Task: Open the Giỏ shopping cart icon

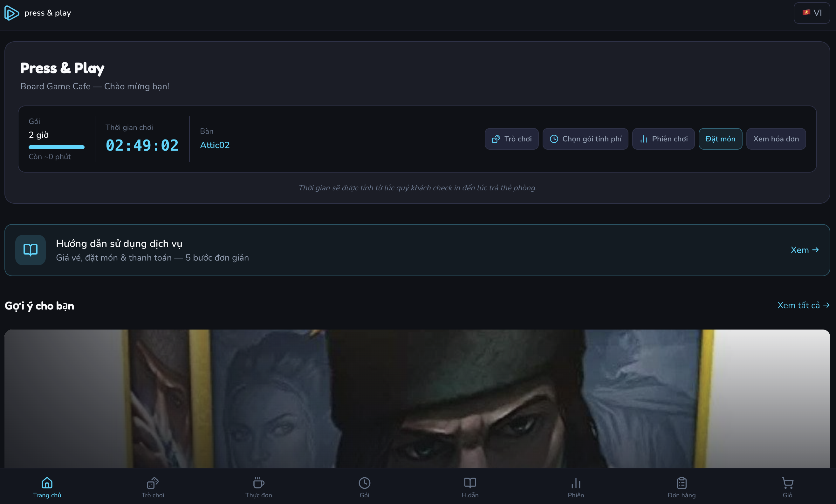Action: (x=787, y=483)
